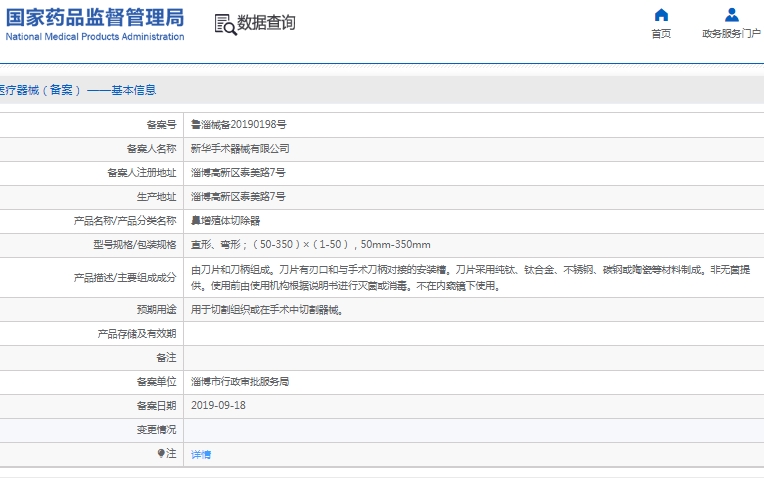Click the value 用于切割组织或在手术中切割器械
This screenshot has height=478, width=764.
[x=267, y=310]
